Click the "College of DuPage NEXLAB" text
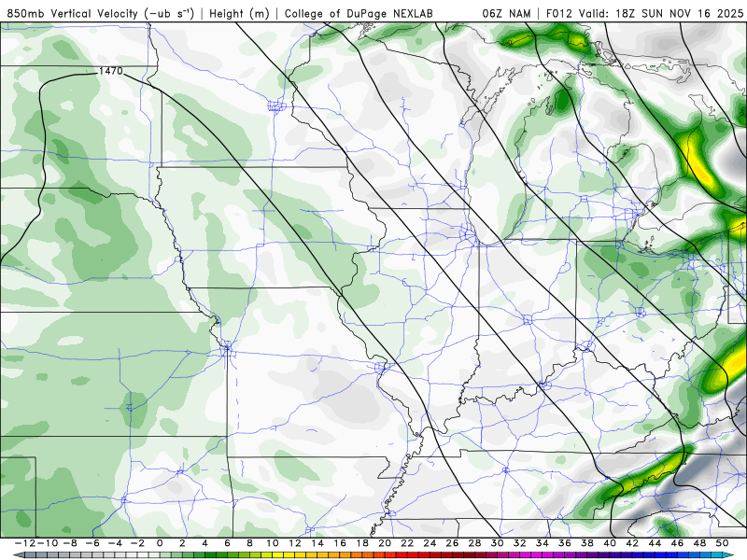Viewport: 747px width, 560px height. click(x=359, y=13)
